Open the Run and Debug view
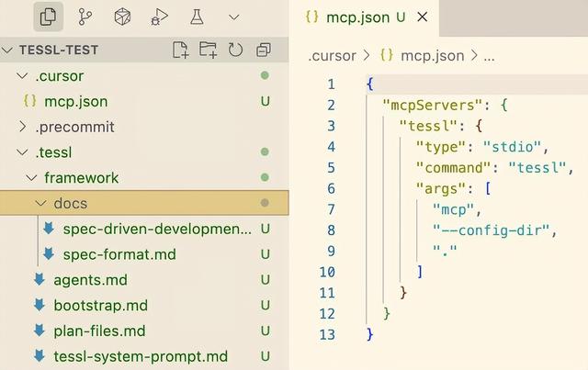The width and height of the screenshot is (588, 370). (x=159, y=17)
